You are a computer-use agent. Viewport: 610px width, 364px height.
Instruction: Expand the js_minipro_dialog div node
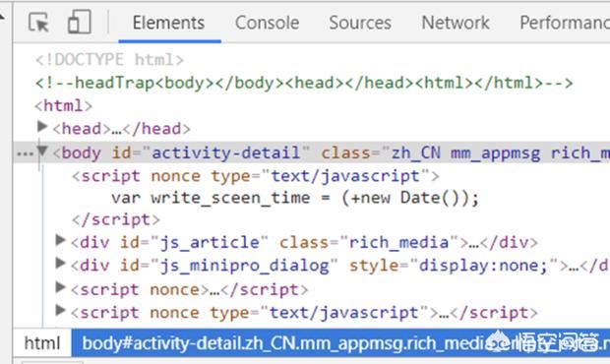(x=60, y=264)
